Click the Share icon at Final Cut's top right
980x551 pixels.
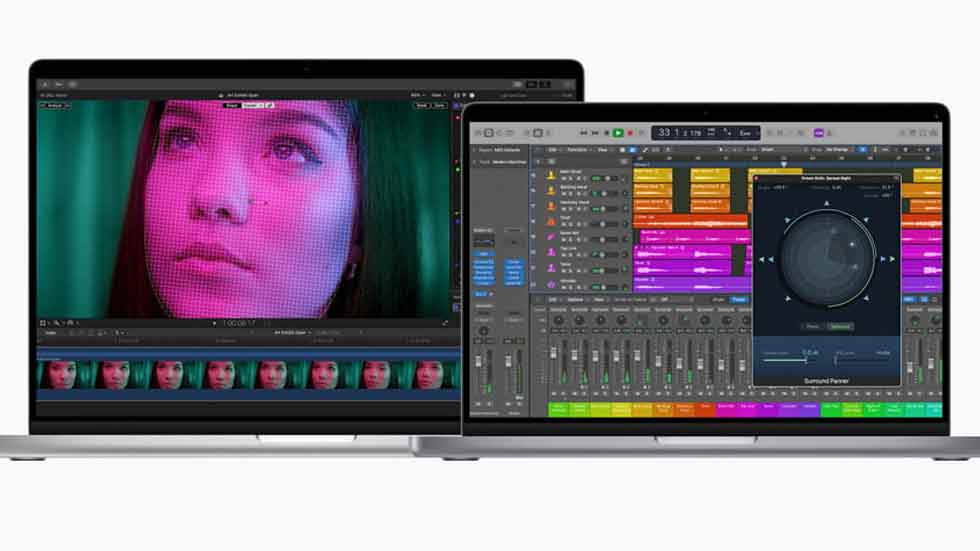pos(568,84)
